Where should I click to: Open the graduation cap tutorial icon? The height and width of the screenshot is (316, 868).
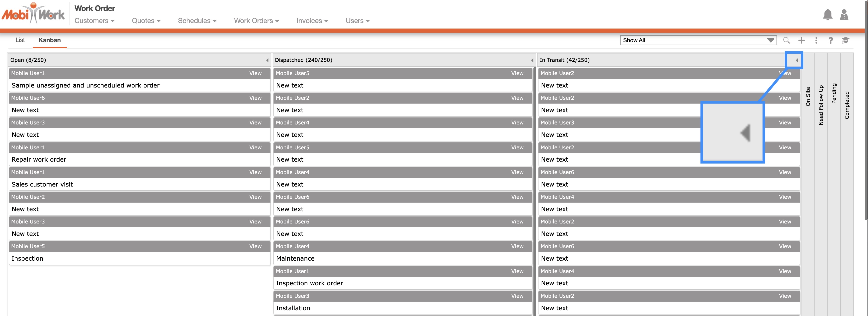[x=845, y=40]
